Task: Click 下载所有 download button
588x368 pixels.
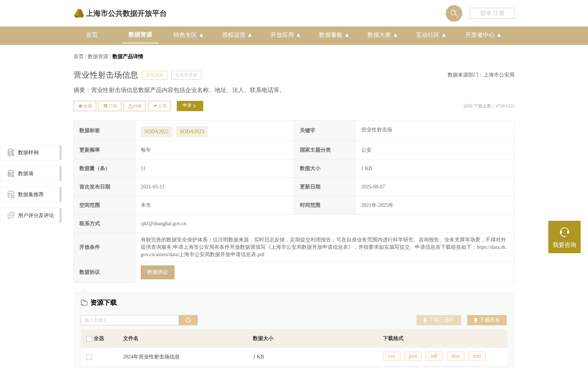Action: (x=487, y=320)
